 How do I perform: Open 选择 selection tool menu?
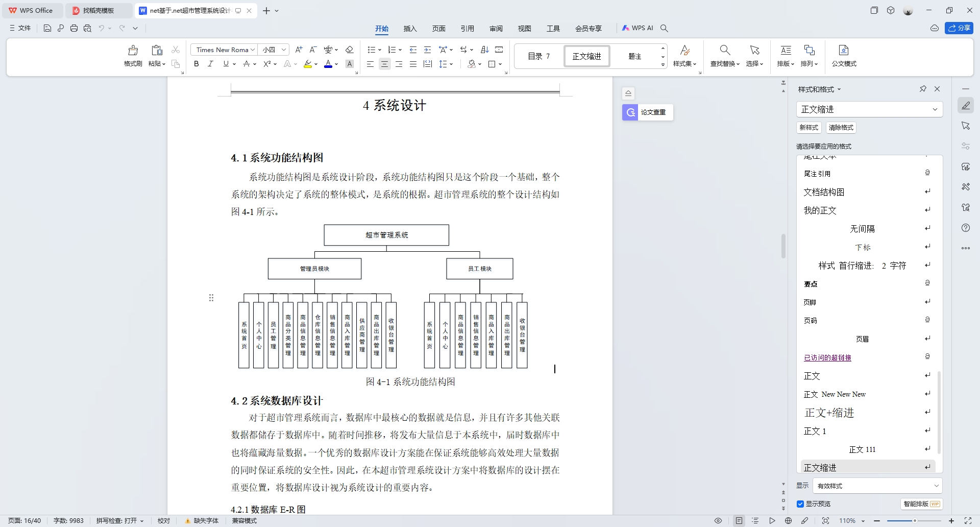754,56
